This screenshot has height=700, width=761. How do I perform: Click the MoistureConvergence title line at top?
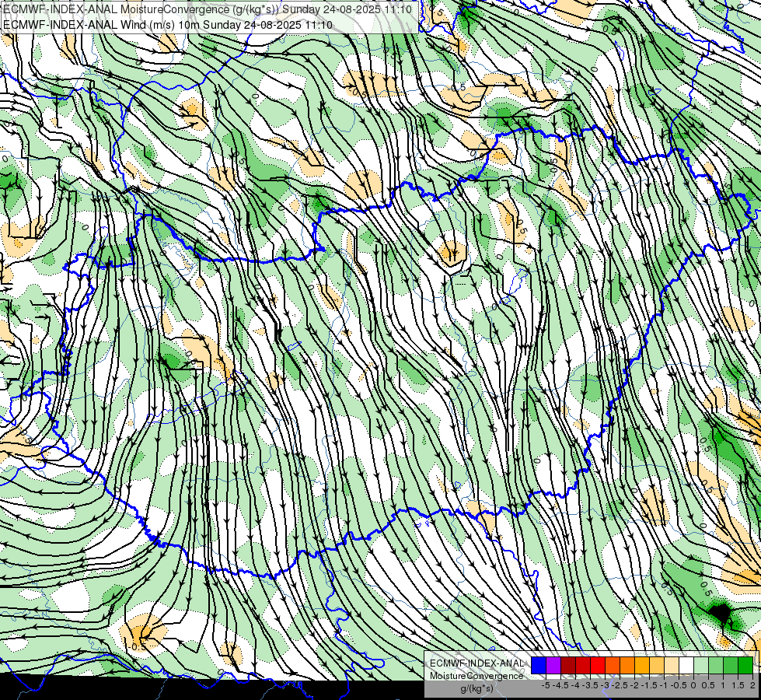[x=208, y=9]
